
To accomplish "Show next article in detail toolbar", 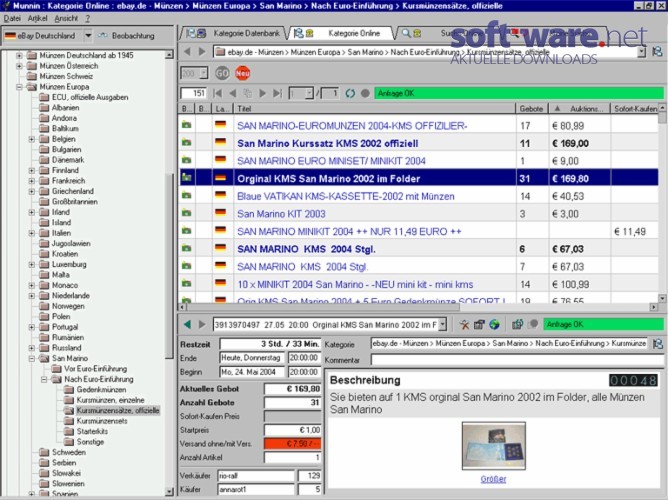I will pyautogui.click(x=202, y=325).
